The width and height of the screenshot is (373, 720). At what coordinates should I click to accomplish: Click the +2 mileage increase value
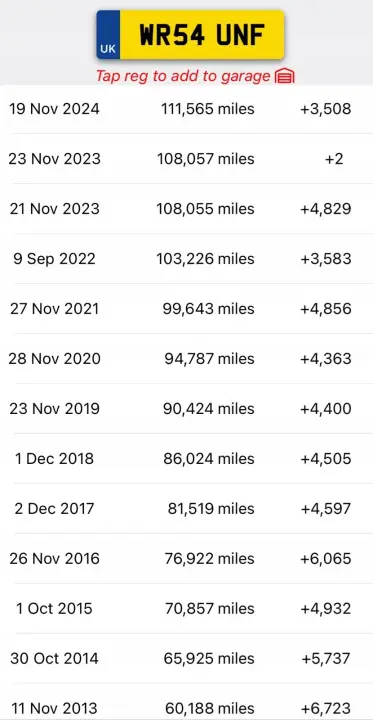click(334, 159)
